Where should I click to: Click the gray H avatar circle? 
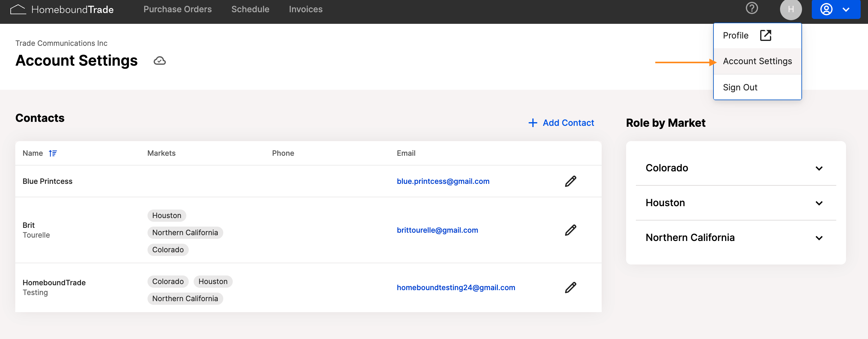(790, 9)
